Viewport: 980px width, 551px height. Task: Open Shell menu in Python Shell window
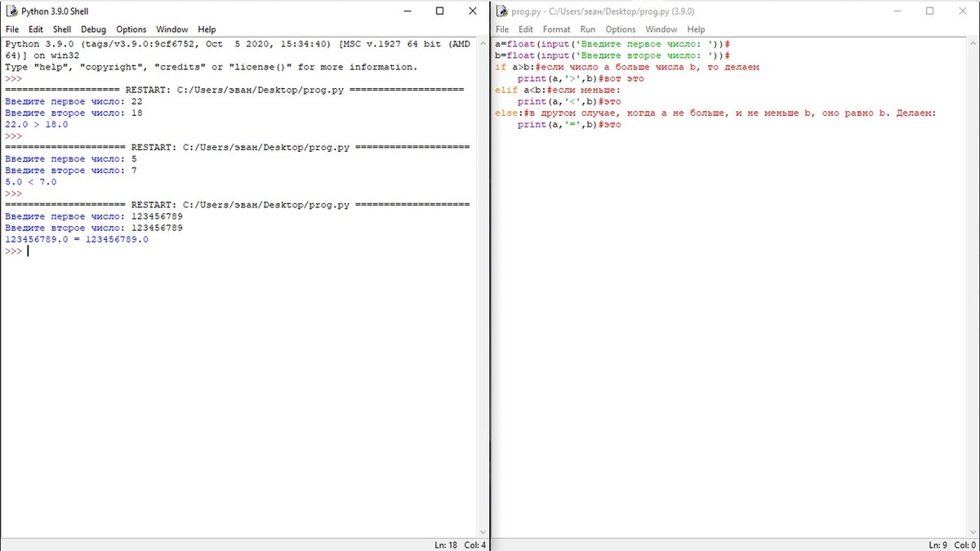(62, 29)
